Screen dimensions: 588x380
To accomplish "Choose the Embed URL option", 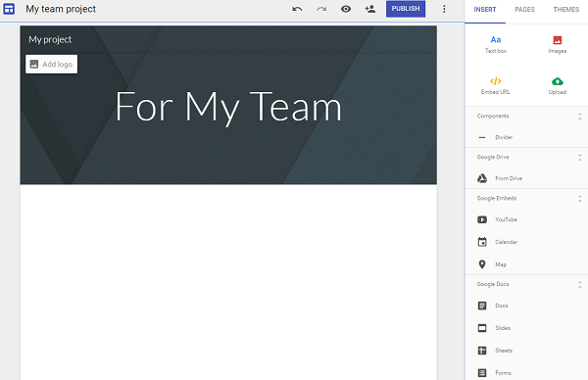I will point(495,86).
